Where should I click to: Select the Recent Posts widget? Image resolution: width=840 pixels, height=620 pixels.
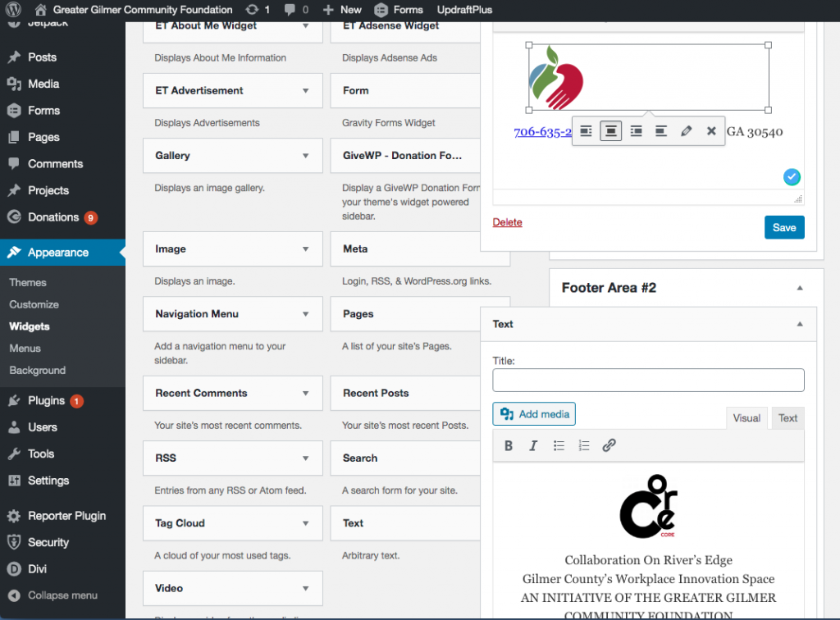[x=405, y=393]
